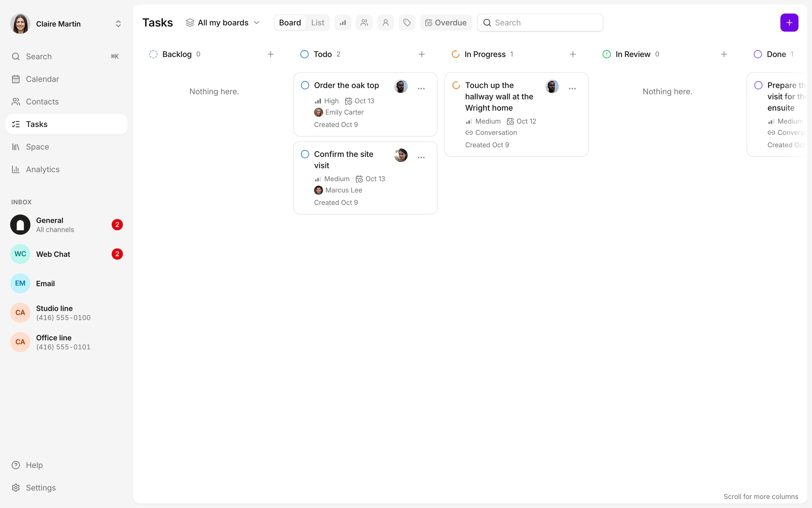Open Calendar from the sidebar
Image resolution: width=812 pixels, height=508 pixels.
[67, 79]
